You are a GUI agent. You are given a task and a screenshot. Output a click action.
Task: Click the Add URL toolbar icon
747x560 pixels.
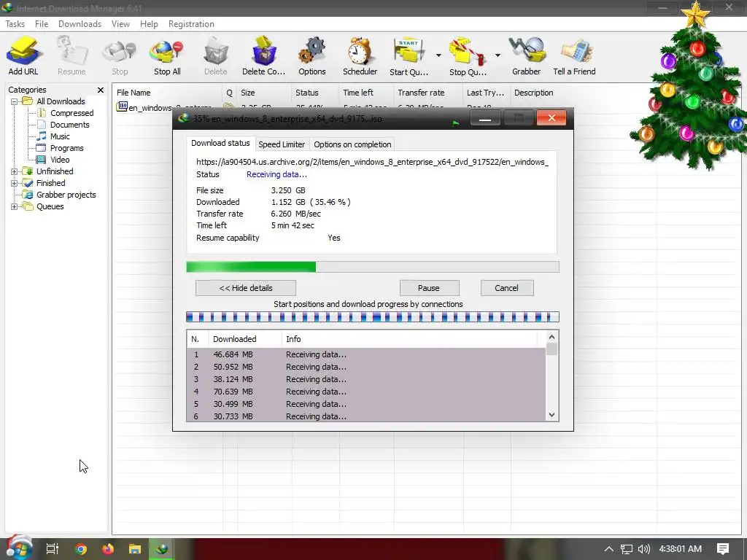pos(23,56)
